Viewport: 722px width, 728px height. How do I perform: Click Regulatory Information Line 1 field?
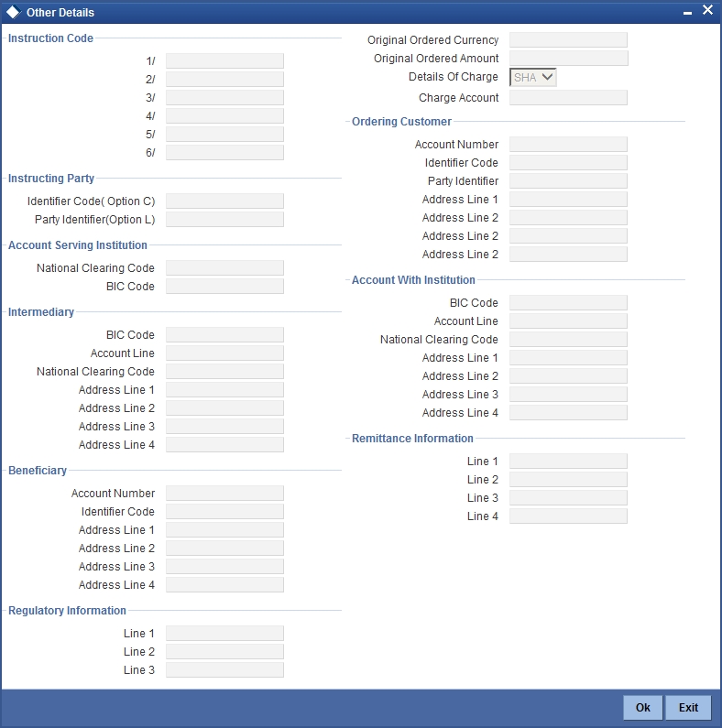tap(224, 634)
